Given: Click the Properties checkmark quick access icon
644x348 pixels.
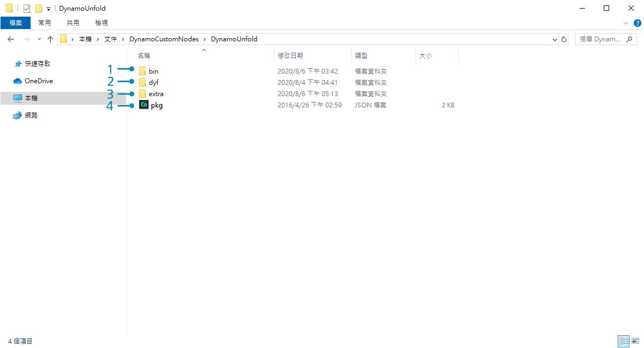Looking at the screenshot, I should pyautogui.click(x=27, y=9).
